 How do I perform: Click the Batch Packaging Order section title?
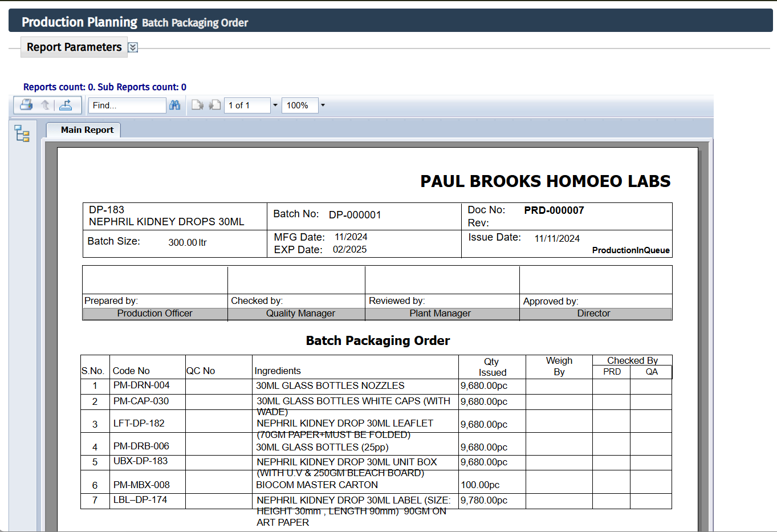tap(378, 340)
